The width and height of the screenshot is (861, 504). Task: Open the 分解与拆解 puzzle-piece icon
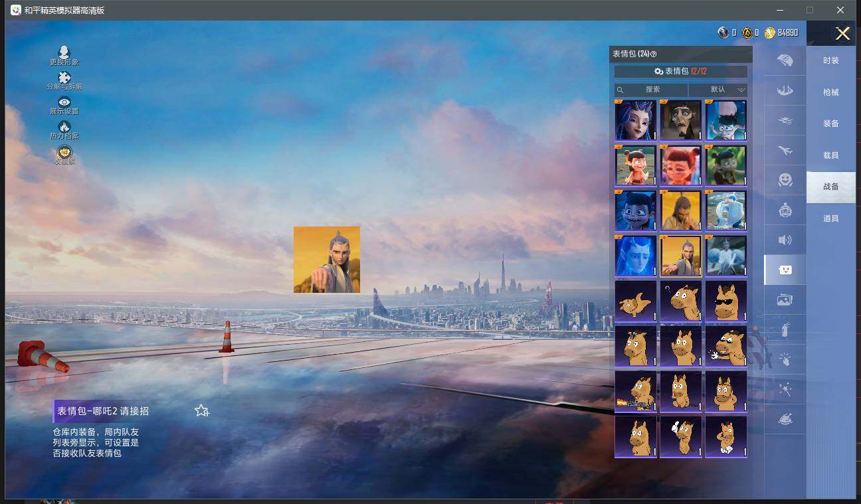point(64,78)
